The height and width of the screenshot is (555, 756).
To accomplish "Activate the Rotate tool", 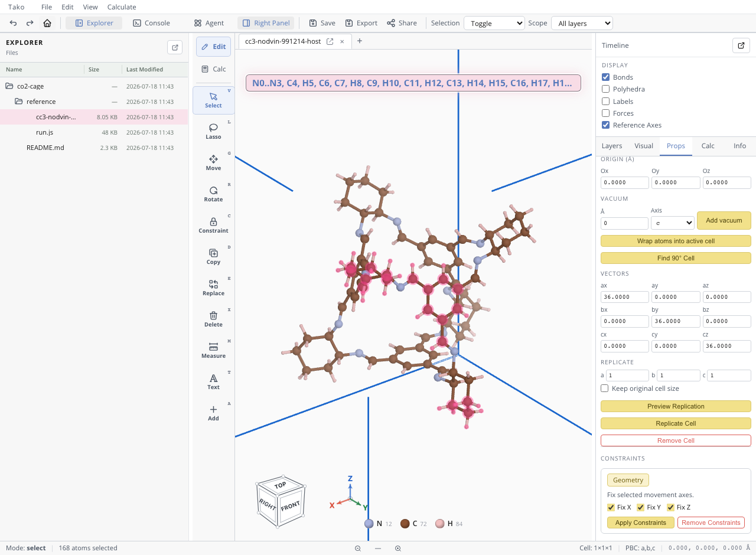I will point(213,194).
